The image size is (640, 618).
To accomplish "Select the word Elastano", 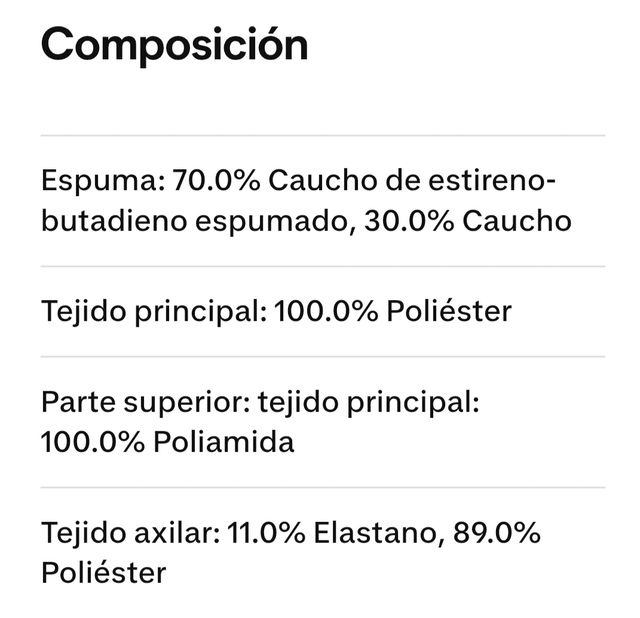I will [x=376, y=533].
